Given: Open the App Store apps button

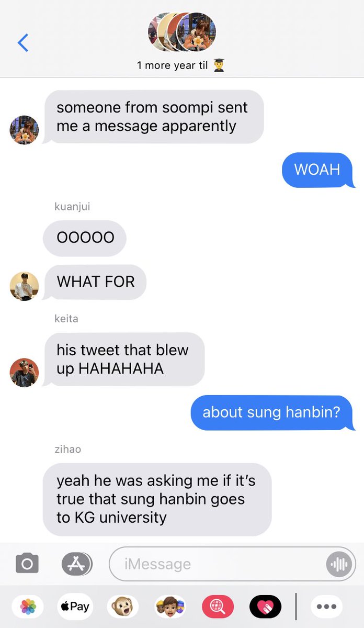Looking at the screenshot, I should (77, 564).
